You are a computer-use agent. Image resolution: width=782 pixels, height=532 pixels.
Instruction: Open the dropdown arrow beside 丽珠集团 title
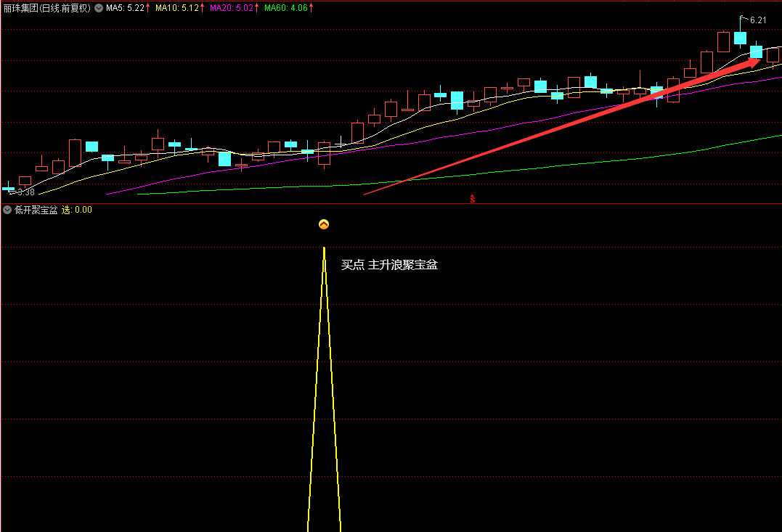click(99, 8)
